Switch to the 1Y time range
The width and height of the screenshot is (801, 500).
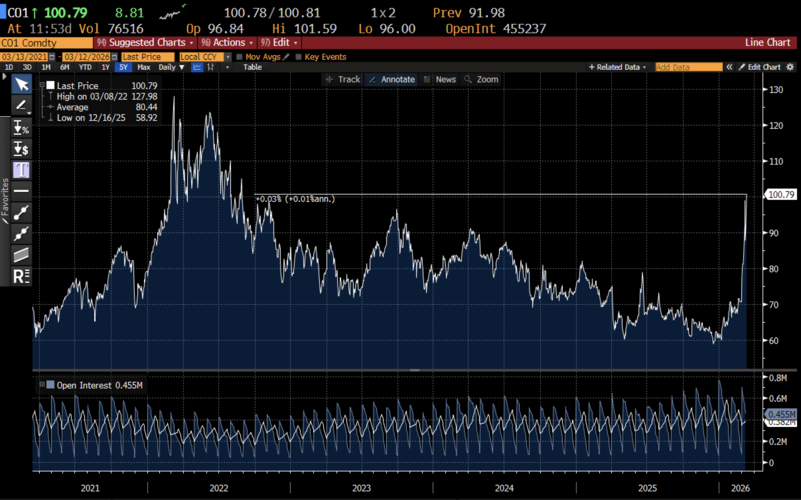tap(105, 67)
